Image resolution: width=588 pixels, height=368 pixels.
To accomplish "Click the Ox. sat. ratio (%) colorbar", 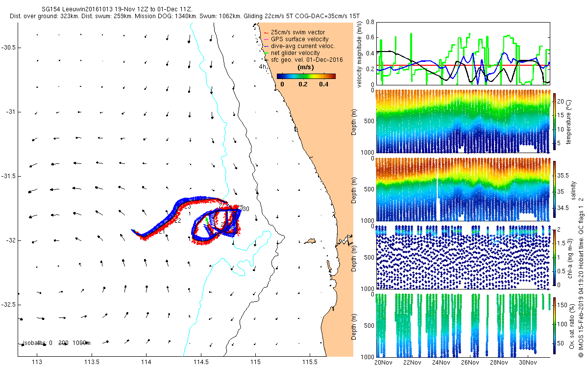I will point(554,325).
